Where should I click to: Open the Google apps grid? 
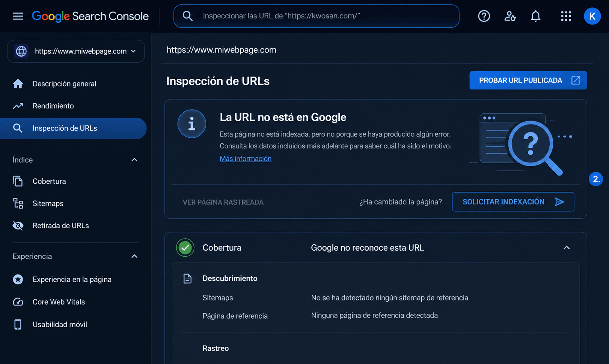[x=566, y=16]
